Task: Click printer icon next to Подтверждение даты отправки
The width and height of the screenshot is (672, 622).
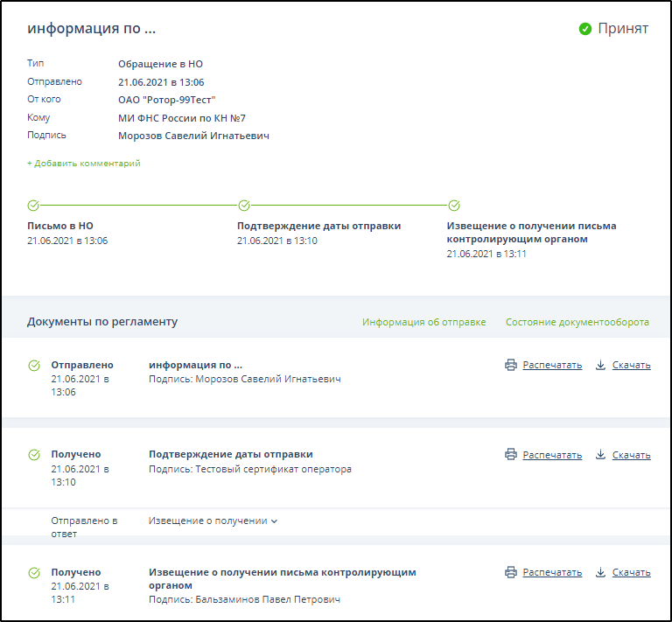Action: [x=511, y=455]
